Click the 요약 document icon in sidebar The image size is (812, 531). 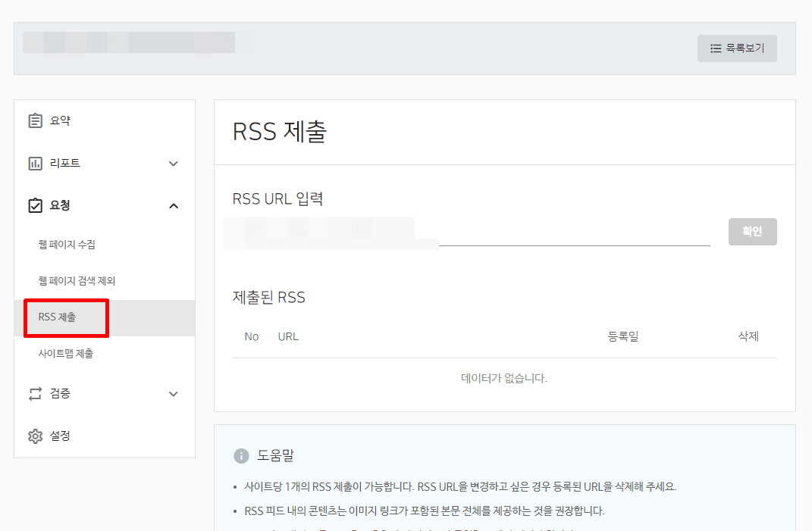(35, 120)
